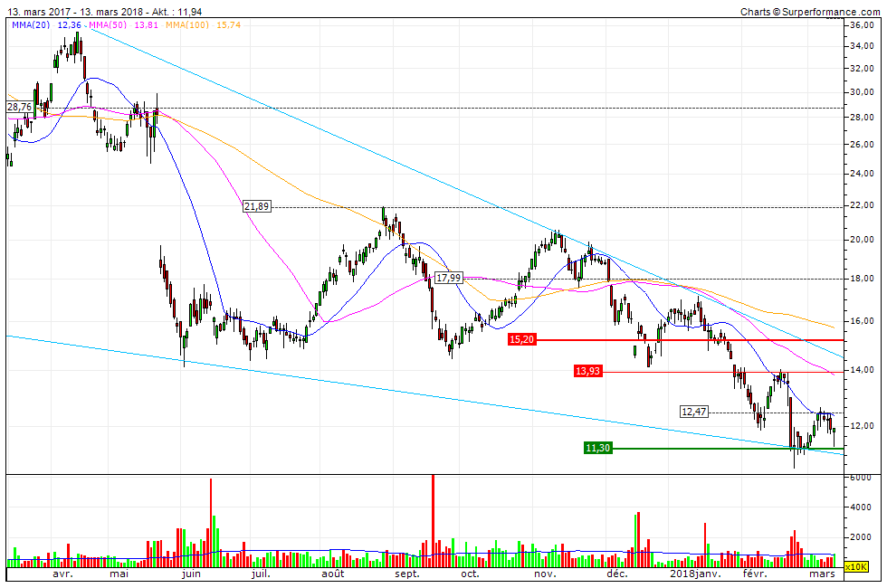This screenshot has height=588, width=887.
Task: Click the juin month label
Action: (191, 574)
